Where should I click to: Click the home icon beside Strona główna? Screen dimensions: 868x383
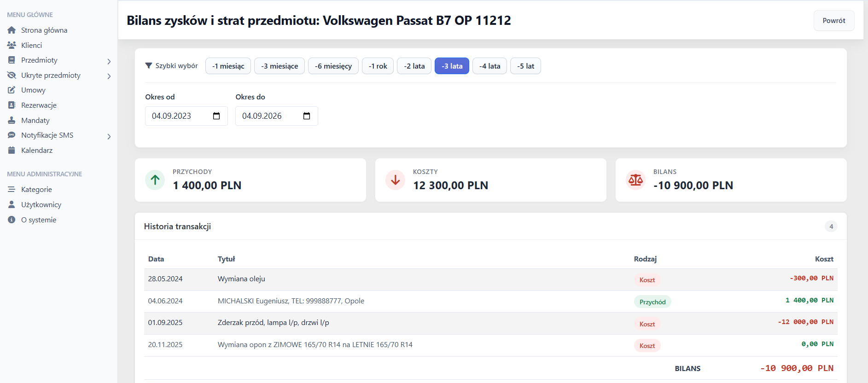pyautogui.click(x=12, y=30)
